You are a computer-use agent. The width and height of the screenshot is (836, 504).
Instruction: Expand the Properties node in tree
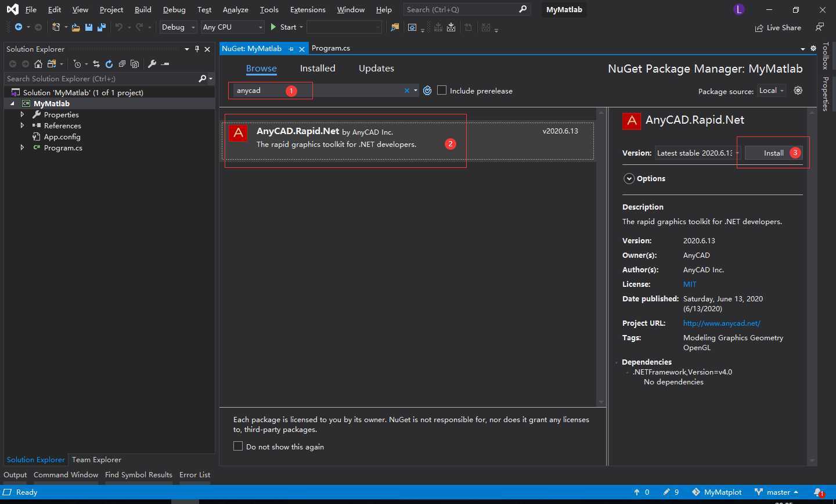pos(23,114)
